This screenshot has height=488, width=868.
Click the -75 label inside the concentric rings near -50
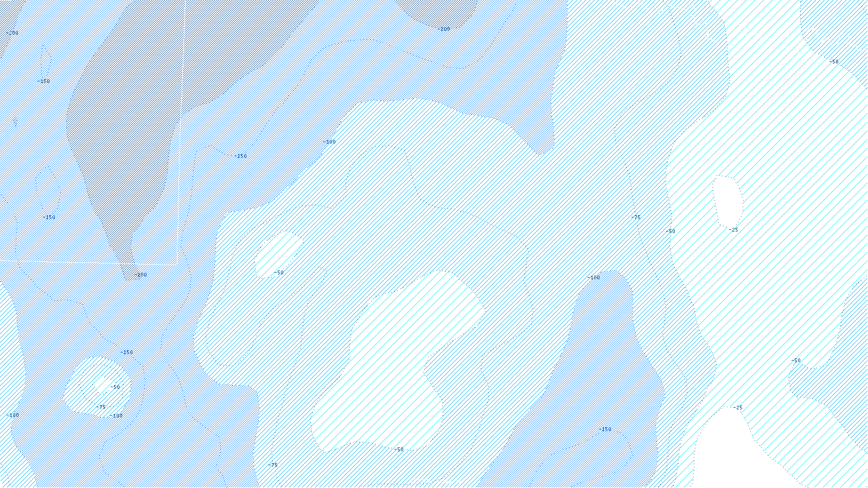pyautogui.click(x=101, y=407)
